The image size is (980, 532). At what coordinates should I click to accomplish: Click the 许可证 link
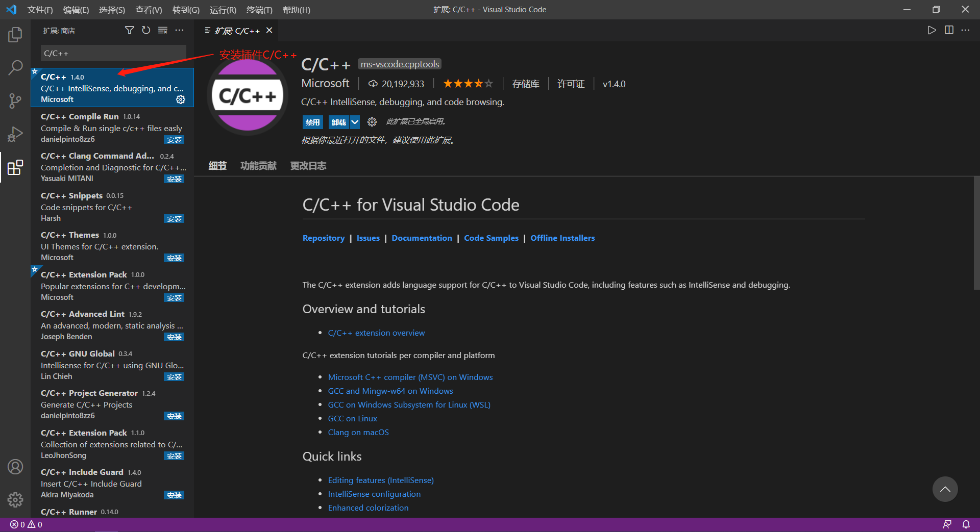tap(571, 84)
